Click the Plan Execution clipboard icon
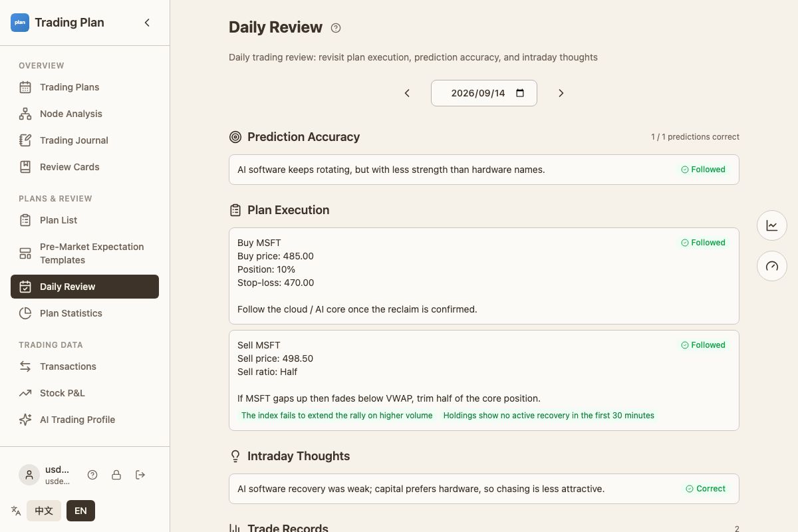Image resolution: width=798 pixels, height=532 pixels. 235,210
